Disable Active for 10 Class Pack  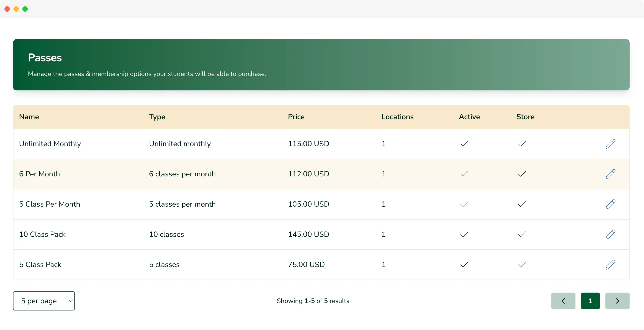(464, 234)
